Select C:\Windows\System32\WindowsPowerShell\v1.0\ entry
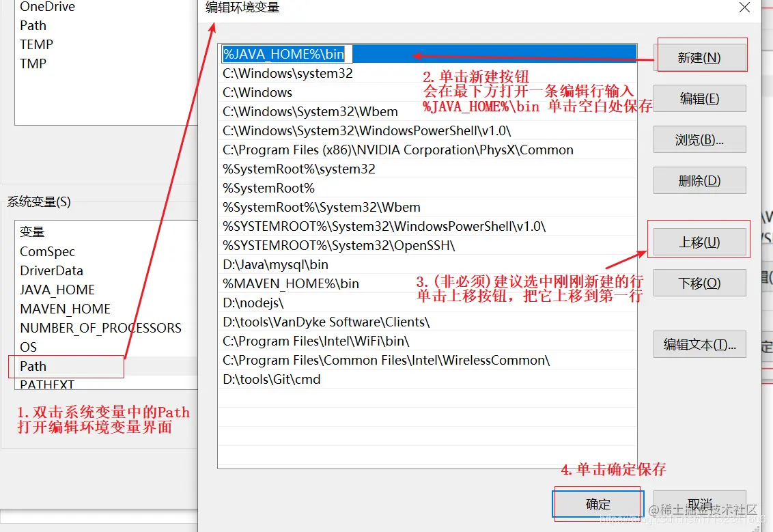Viewport: 773px width, 532px height. click(427, 130)
